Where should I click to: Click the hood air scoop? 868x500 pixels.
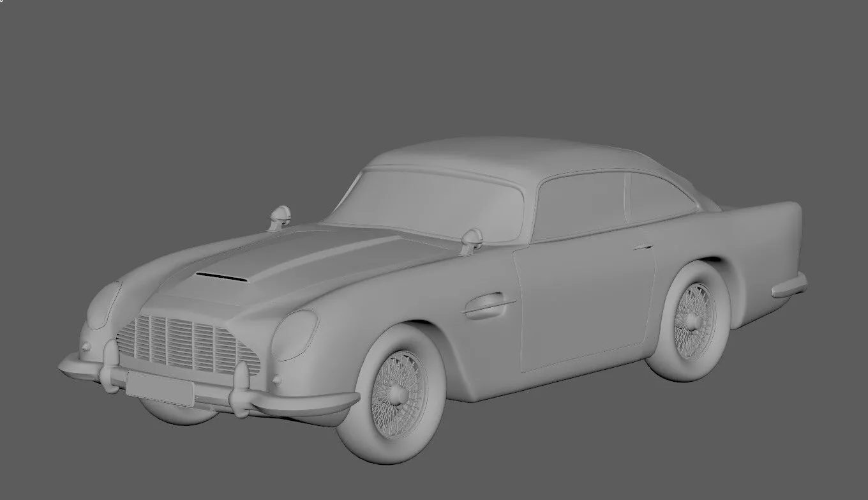[x=221, y=277]
